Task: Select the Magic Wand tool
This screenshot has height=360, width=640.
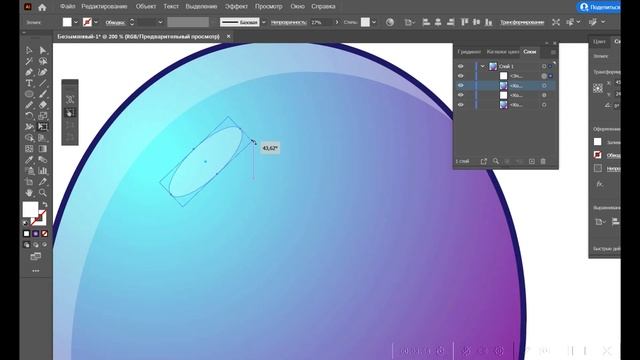Action: tap(29, 62)
